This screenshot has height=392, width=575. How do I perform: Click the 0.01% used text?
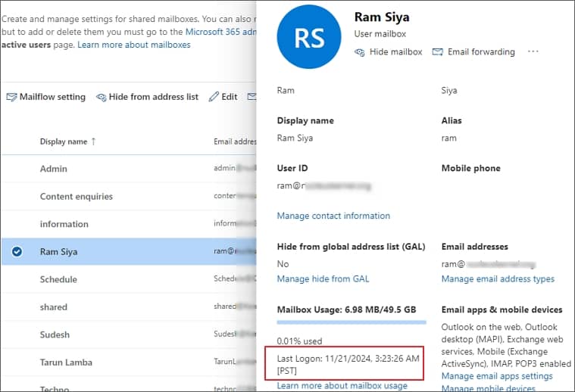(299, 341)
